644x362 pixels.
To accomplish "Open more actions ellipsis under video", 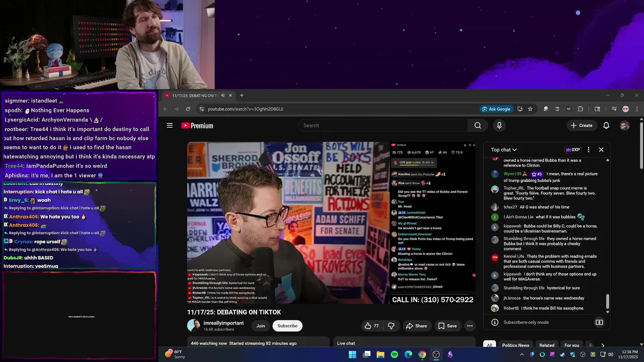I will [x=470, y=326].
